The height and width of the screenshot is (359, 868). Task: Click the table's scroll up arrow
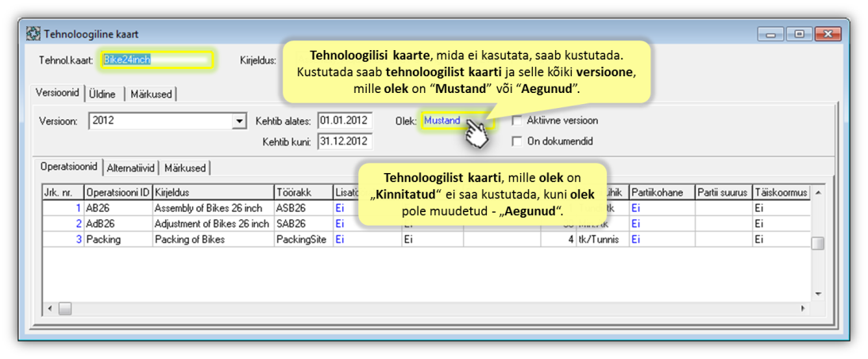(817, 192)
